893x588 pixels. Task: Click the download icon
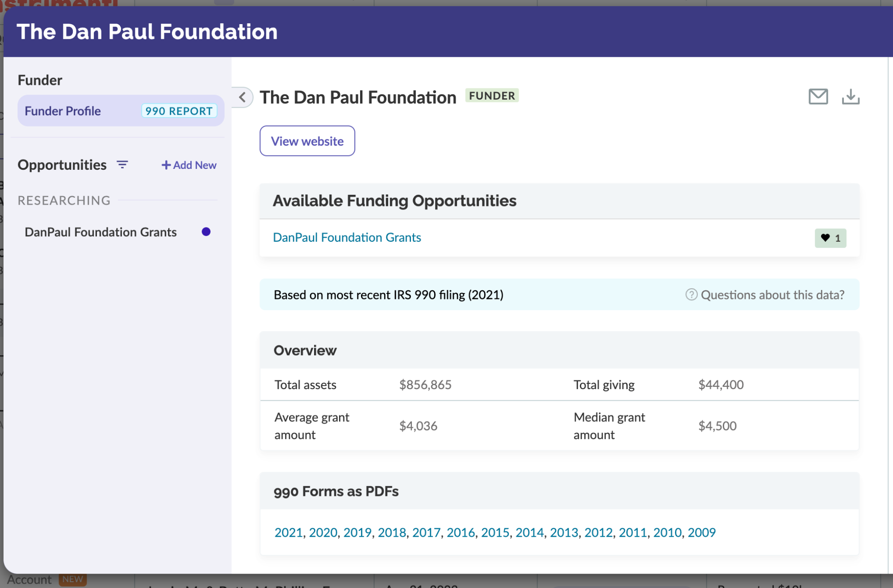pyautogui.click(x=851, y=97)
